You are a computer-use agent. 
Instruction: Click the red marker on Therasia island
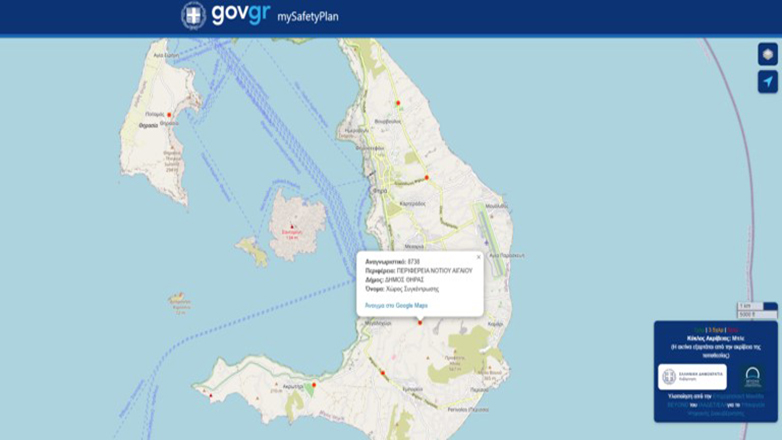coord(169,115)
